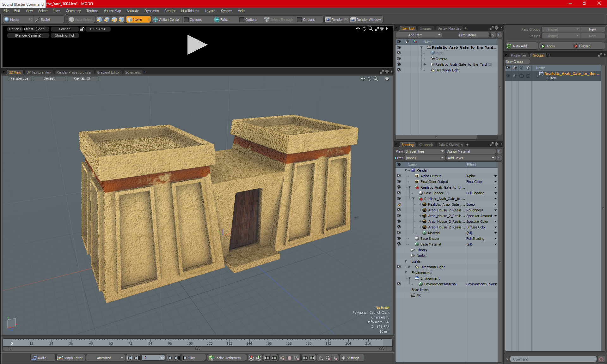Select Materials selection mode icon
This screenshot has width=607, height=364.
click(121, 20)
